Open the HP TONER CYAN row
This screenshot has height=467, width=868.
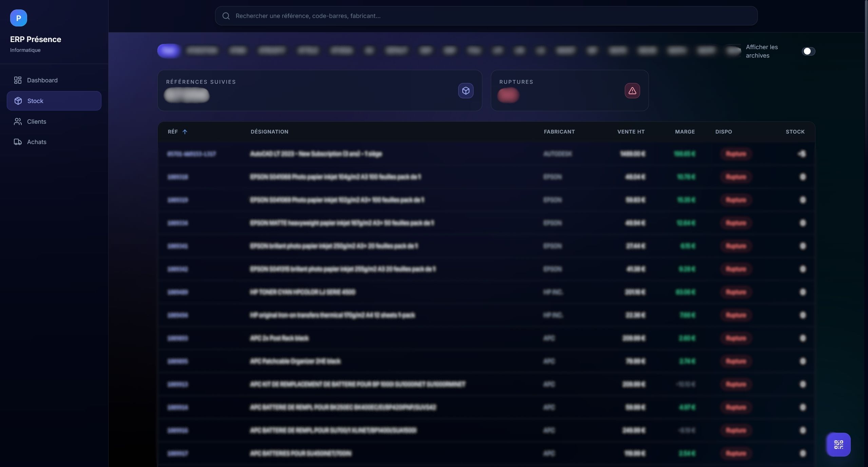point(486,292)
